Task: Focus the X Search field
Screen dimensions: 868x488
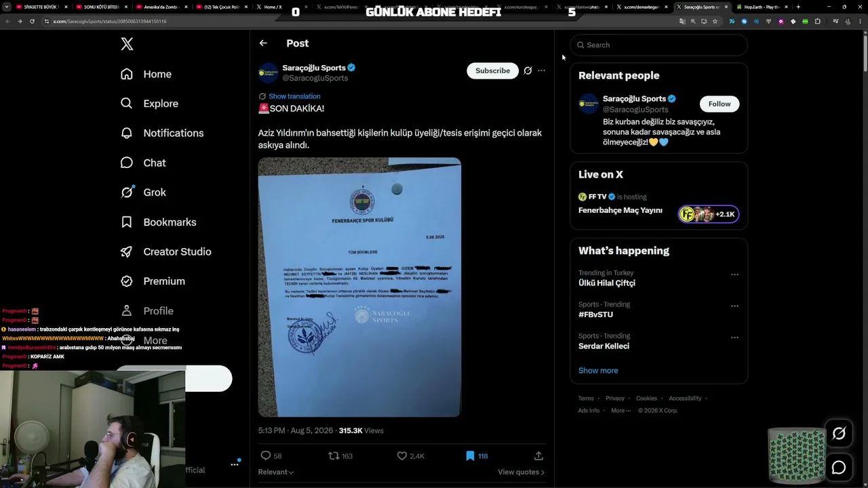Action: (x=658, y=45)
